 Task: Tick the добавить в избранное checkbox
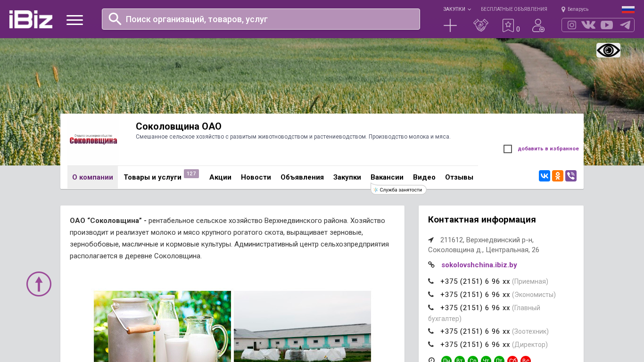click(x=508, y=149)
